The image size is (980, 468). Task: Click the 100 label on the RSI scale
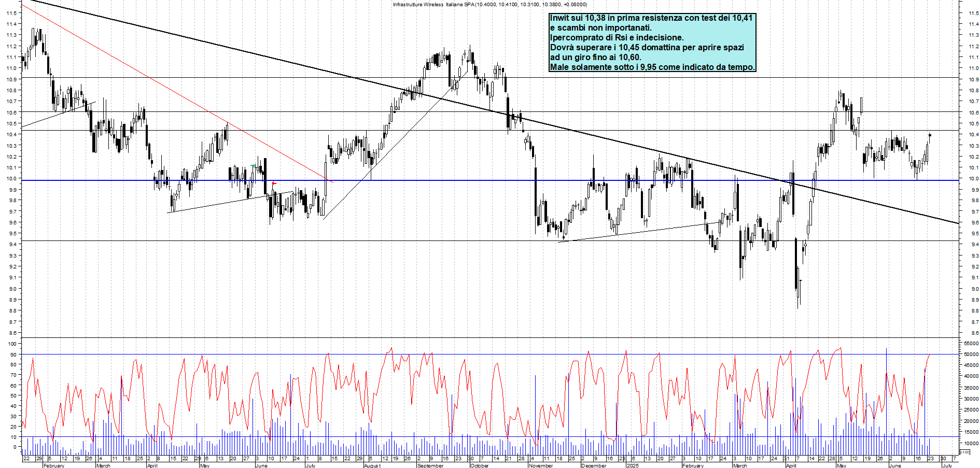(11, 344)
